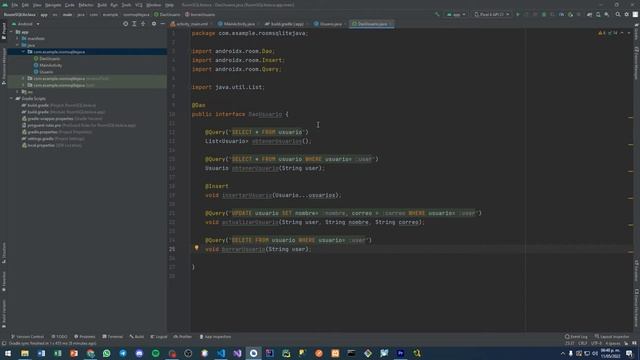The height and width of the screenshot is (360, 640).
Task: Expand the res folder
Action: [x=18, y=92]
